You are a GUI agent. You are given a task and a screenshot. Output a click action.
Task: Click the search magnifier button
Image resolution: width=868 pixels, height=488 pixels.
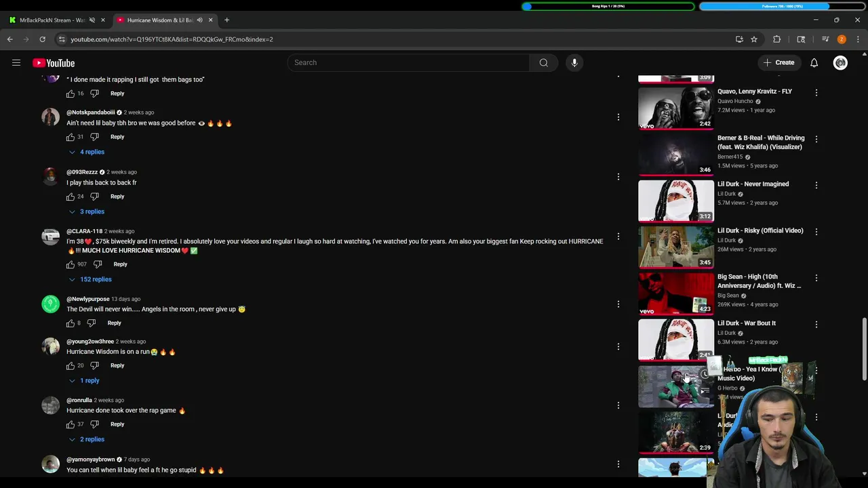(x=543, y=63)
